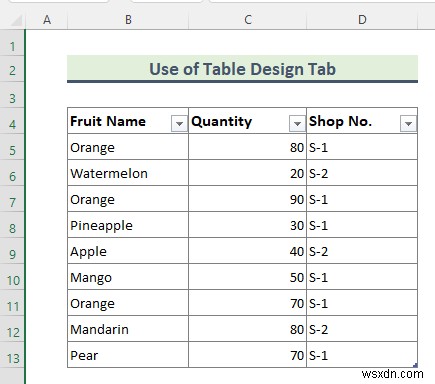Select column A header

(47, 20)
